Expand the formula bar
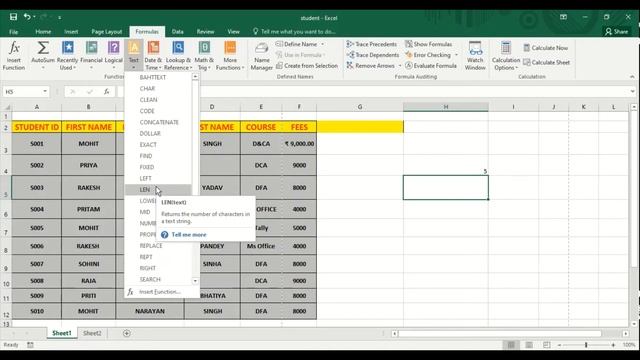 (632, 92)
